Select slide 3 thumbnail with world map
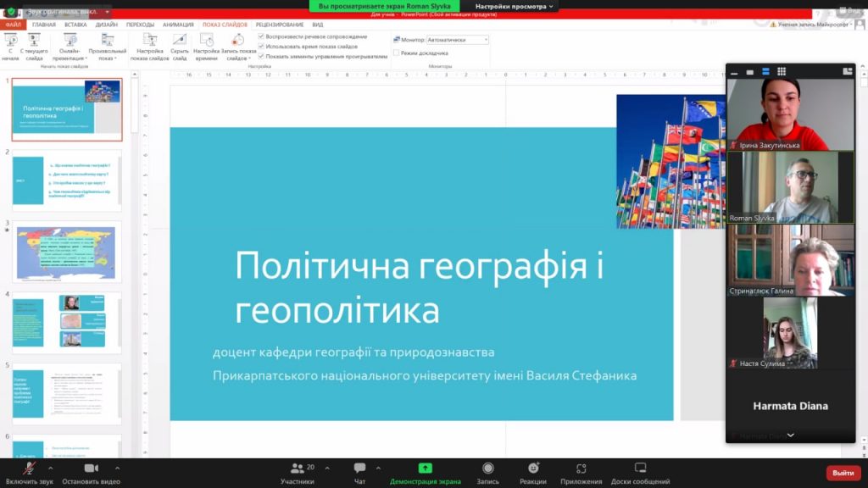868x488 pixels. 66,253
